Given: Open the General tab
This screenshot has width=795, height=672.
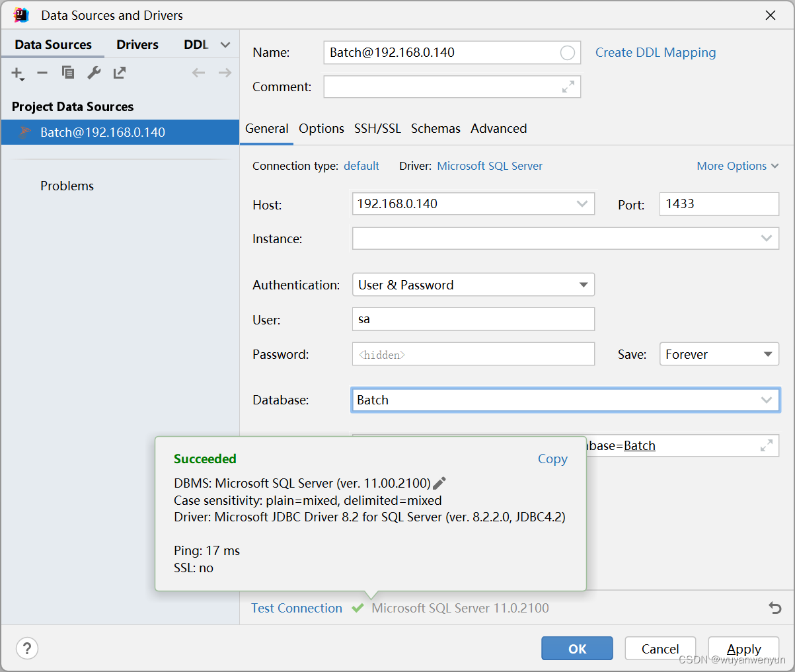Looking at the screenshot, I should pyautogui.click(x=267, y=128).
